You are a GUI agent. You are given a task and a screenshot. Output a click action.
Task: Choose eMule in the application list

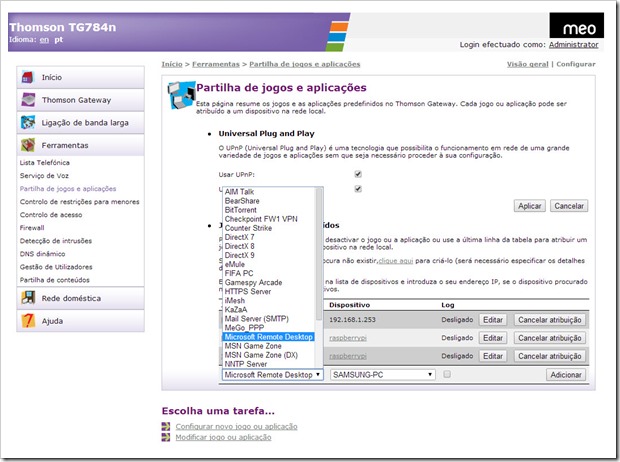(234, 264)
